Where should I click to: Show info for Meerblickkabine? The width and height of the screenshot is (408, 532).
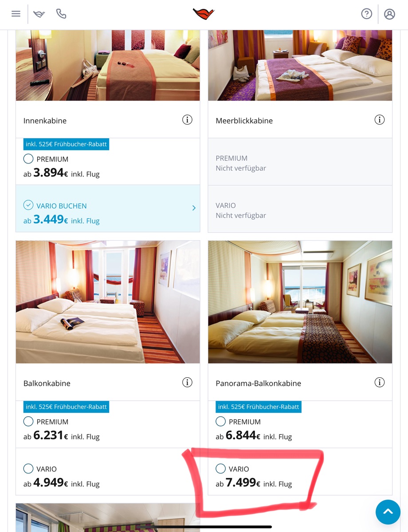379,120
